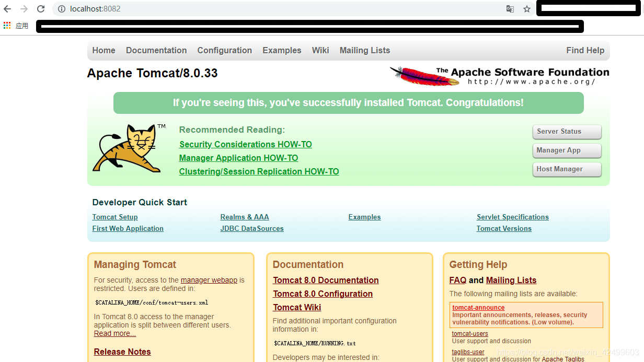Open the Mailing Lists nav item
Screen dimensions: 644x362
click(x=364, y=50)
